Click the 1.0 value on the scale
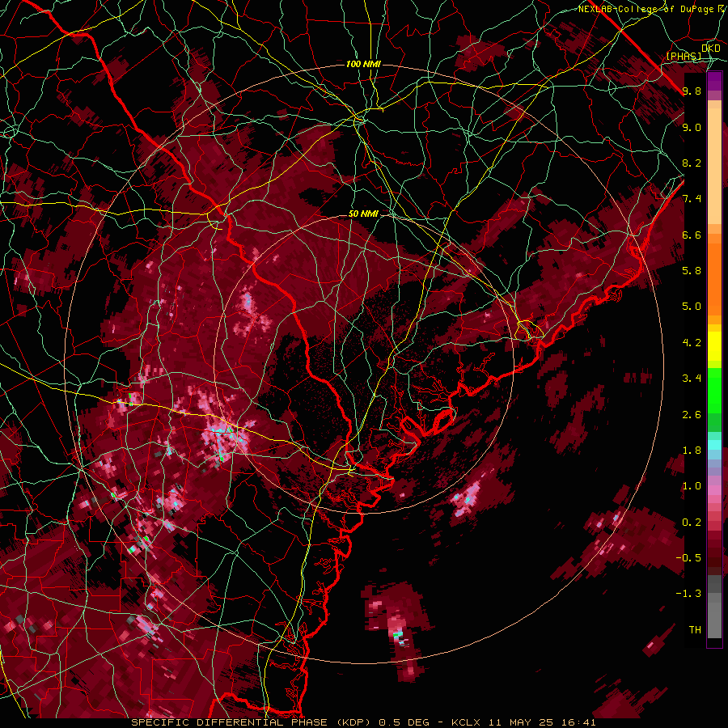 692,487
